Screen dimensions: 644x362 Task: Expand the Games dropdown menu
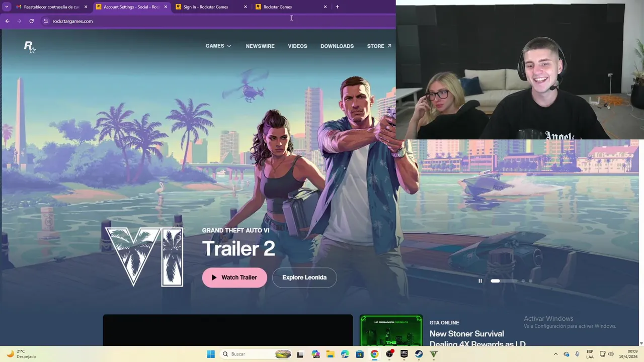(218, 46)
